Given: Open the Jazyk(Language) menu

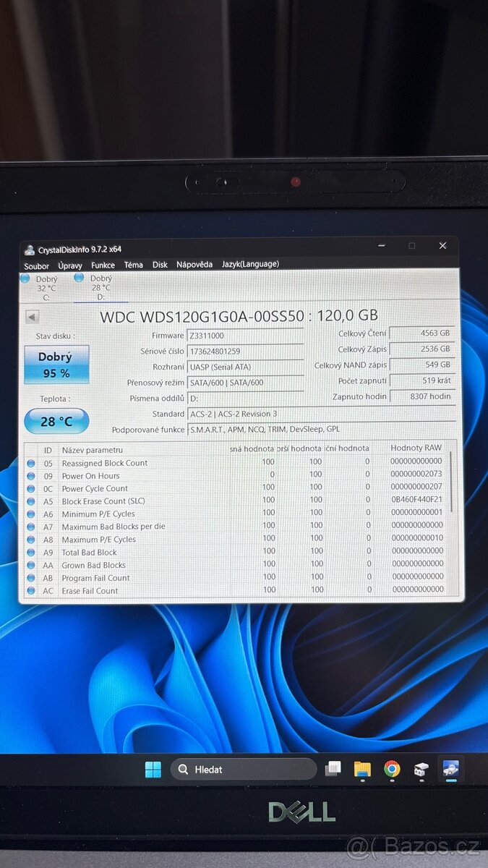Looking at the screenshot, I should tap(250, 264).
